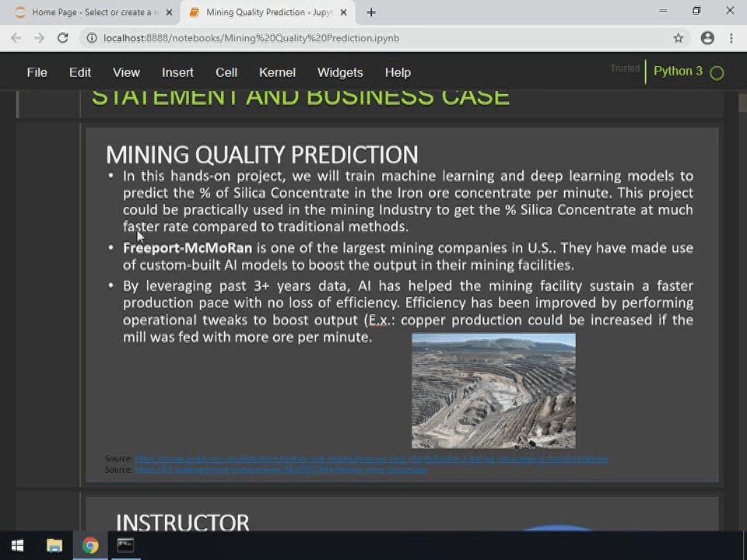Open File Explorer from the taskbar

(x=54, y=546)
